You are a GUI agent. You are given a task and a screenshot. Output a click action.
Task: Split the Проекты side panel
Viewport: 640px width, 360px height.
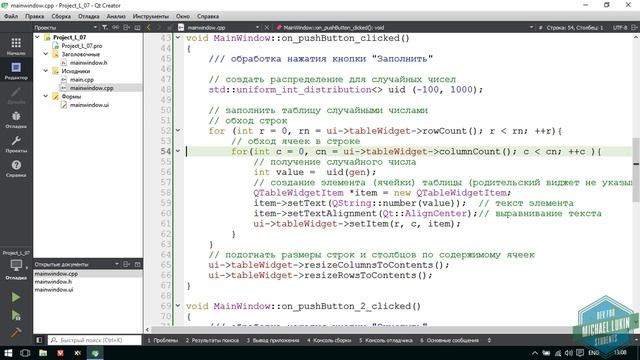pyautogui.click(x=127, y=27)
